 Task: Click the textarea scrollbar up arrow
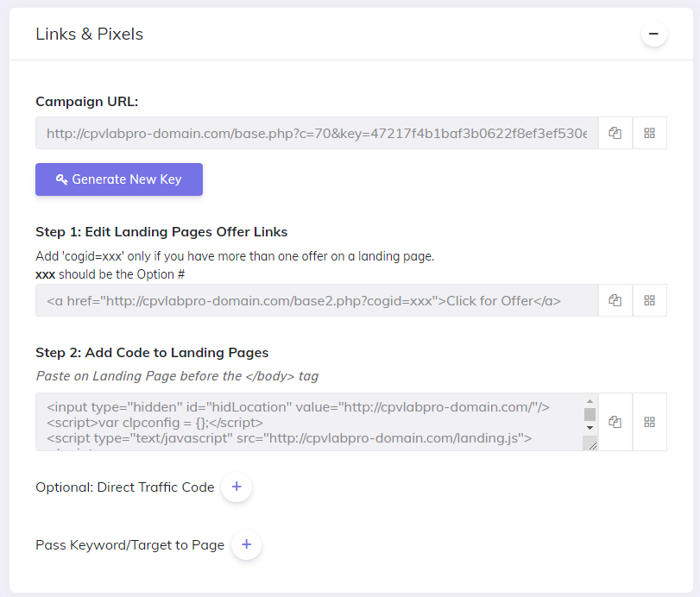(x=590, y=401)
